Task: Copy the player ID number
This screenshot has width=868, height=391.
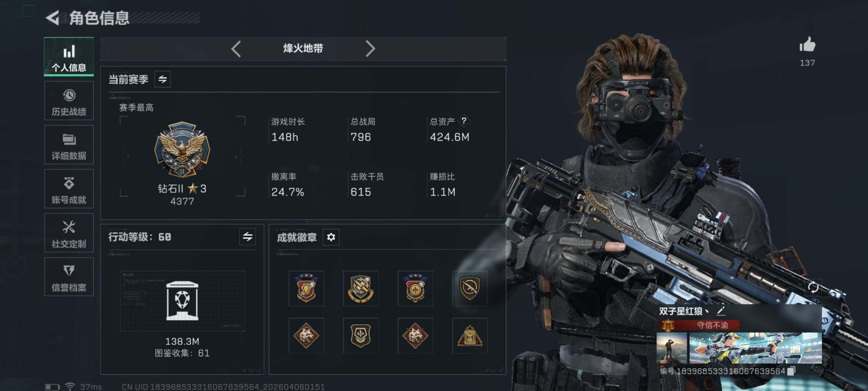Action: (x=791, y=371)
